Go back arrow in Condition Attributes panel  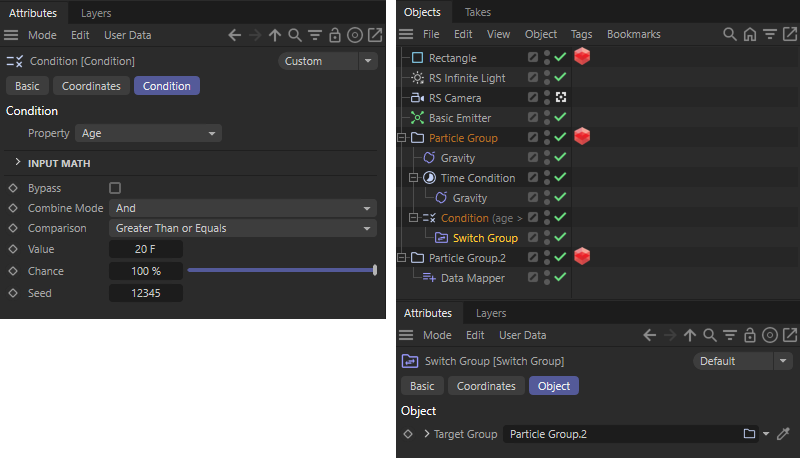(235, 35)
